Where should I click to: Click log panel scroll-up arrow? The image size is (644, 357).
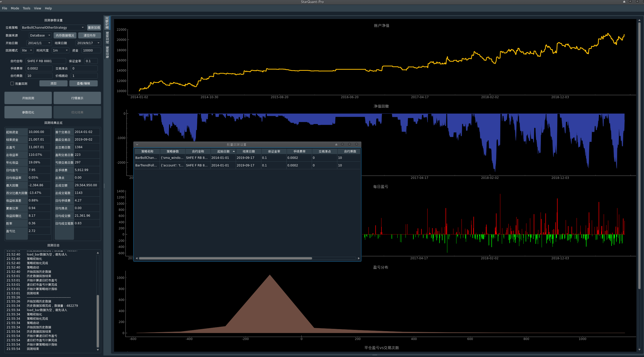[x=98, y=253]
